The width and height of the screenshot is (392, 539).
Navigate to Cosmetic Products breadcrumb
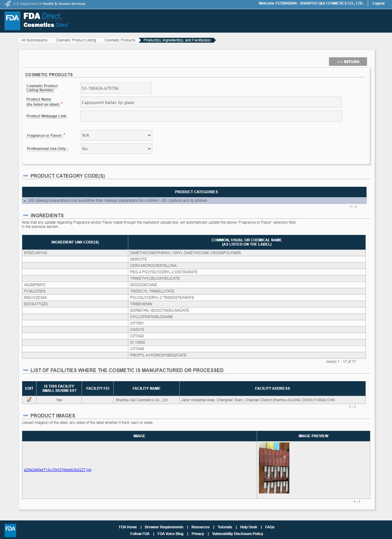(x=120, y=40)
